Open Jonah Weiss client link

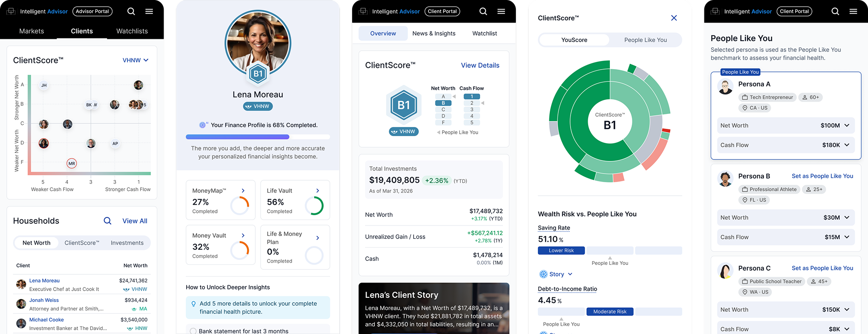point(44,300)
